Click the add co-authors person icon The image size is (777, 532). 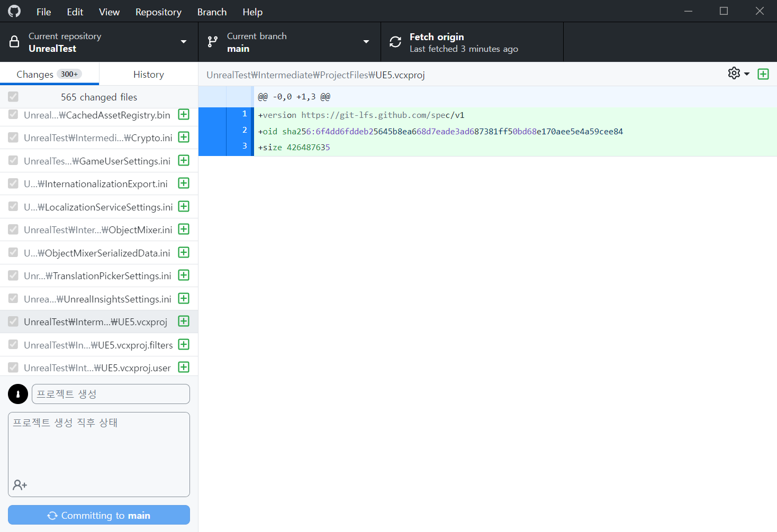coord(20,485)
